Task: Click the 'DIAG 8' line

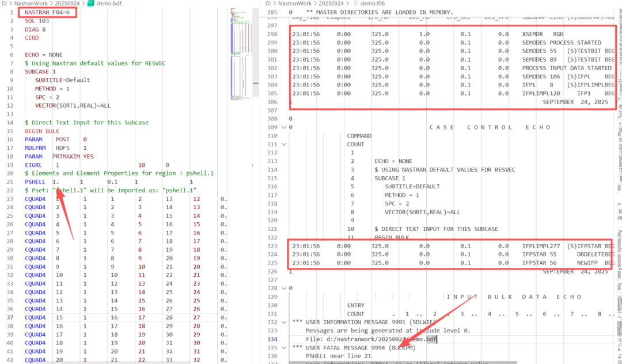Action: (35, 29)
